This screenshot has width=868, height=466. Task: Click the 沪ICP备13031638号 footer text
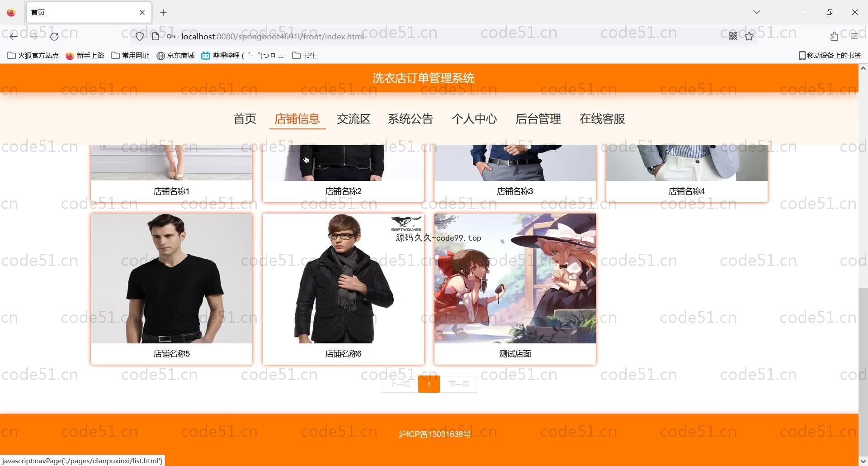point(434,434)
